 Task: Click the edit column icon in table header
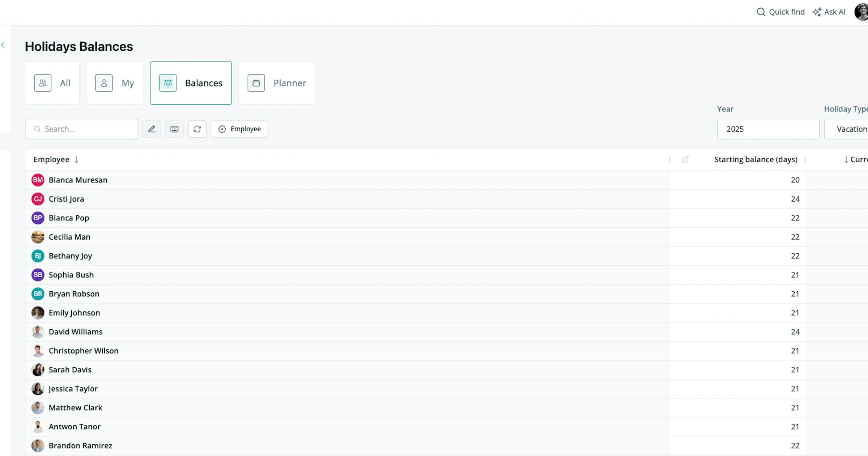coord(685,160)
